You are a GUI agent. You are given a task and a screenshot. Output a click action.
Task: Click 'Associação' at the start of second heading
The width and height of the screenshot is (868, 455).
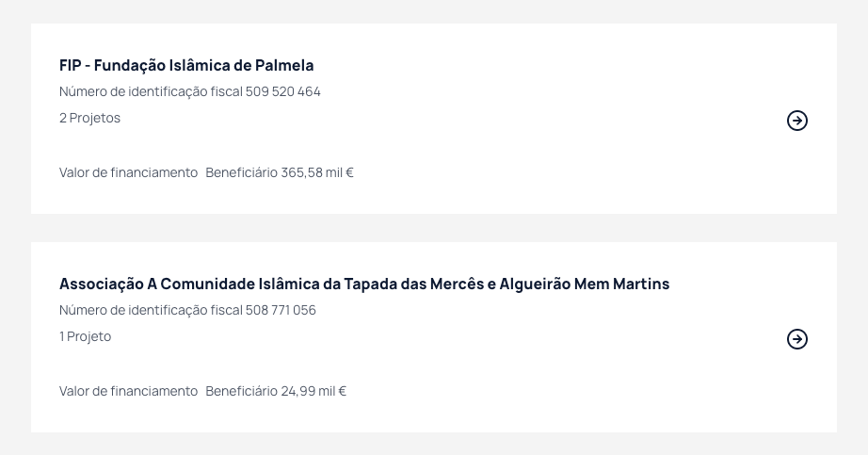tap(102, 284)
